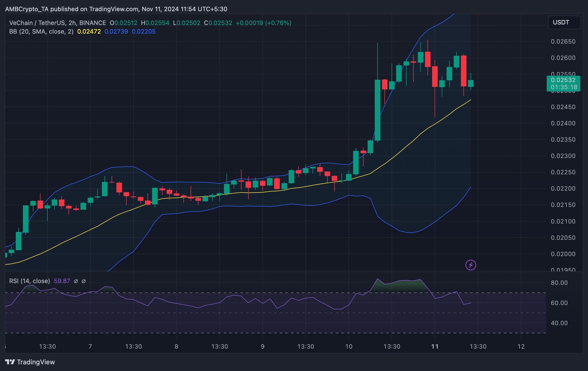Click the date label 9 on time axis
Viewport: 588px width, 371px height.
point(263,347)
